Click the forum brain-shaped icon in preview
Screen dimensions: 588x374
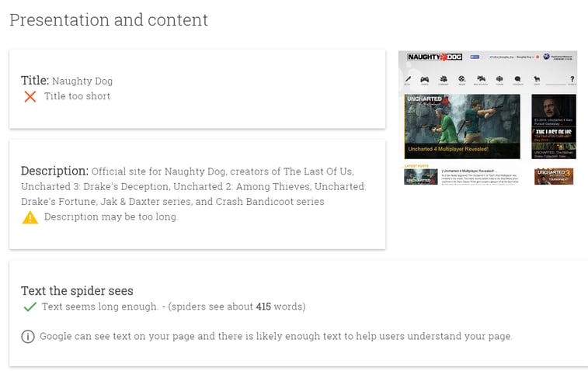pyautogui.click(x=499, y=78)
